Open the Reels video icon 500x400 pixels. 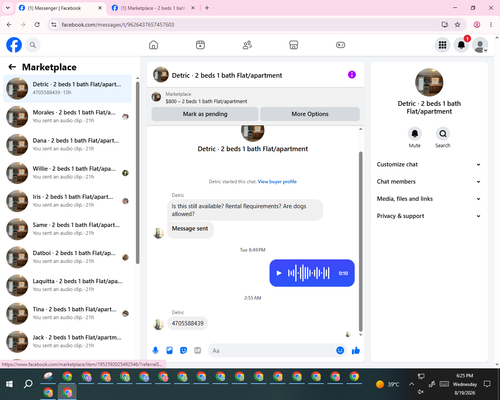[x=200, y=45]
